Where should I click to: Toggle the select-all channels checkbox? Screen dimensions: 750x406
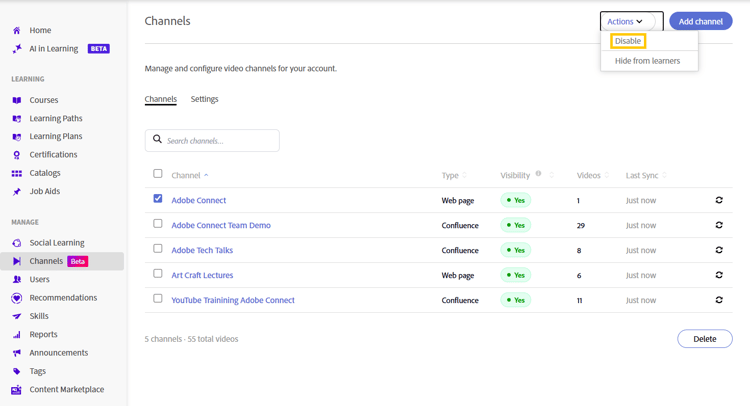pos(158,174)
